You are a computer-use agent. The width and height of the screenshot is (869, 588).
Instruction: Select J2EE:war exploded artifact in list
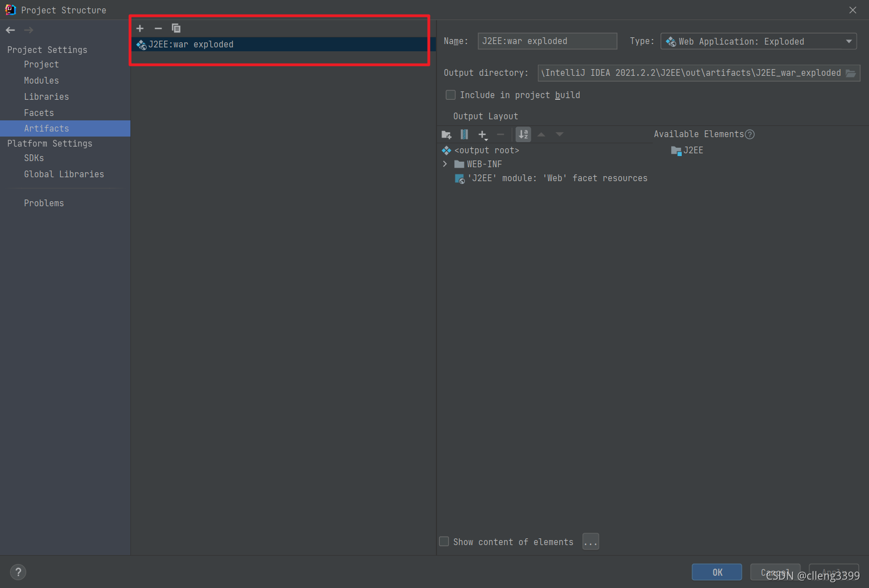[x=283, y=45]
